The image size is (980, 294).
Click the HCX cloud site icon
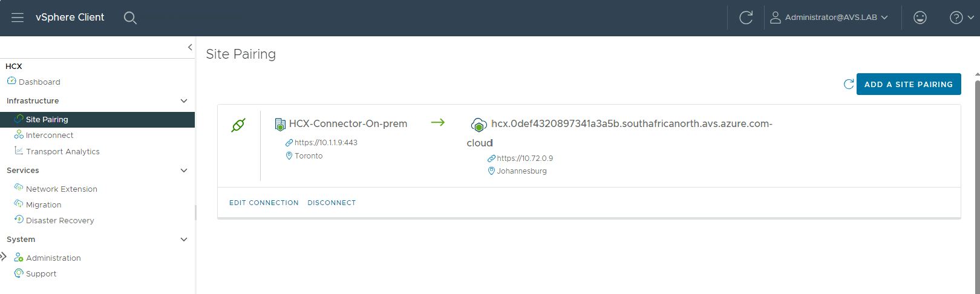pyautogui.click(x=479, y=125)
